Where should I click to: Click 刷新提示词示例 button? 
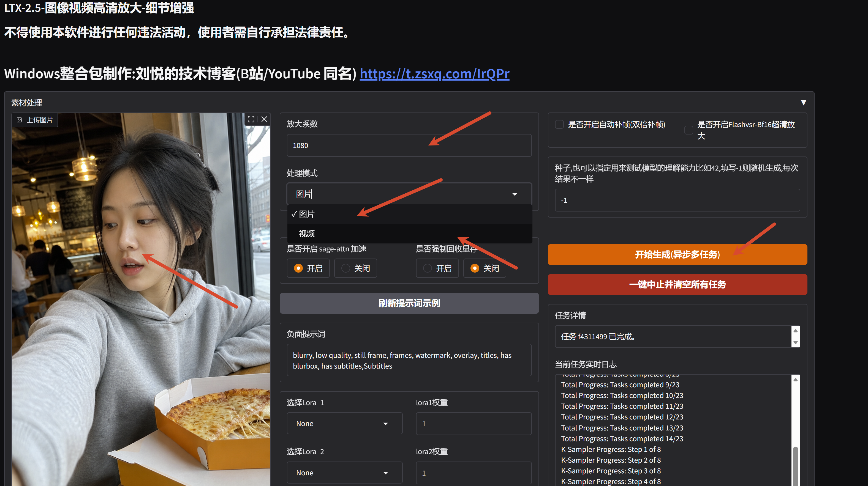pyautogui.click(x=409, y=303)
